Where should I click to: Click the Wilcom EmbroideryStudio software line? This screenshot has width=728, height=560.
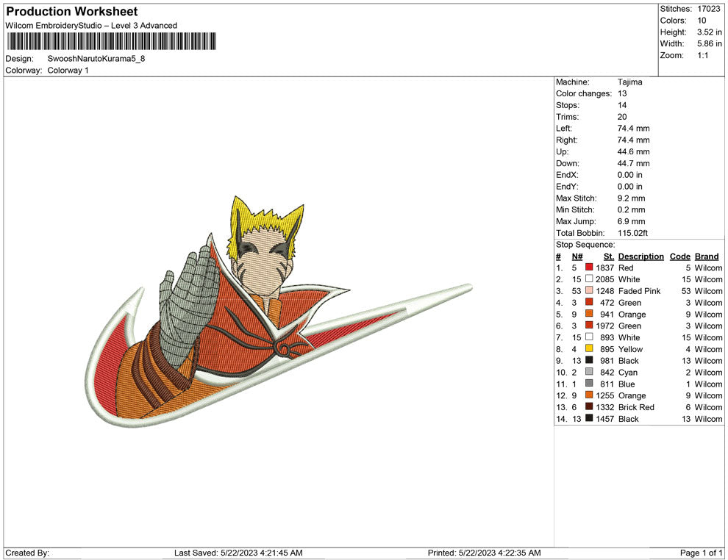[91, 26]
